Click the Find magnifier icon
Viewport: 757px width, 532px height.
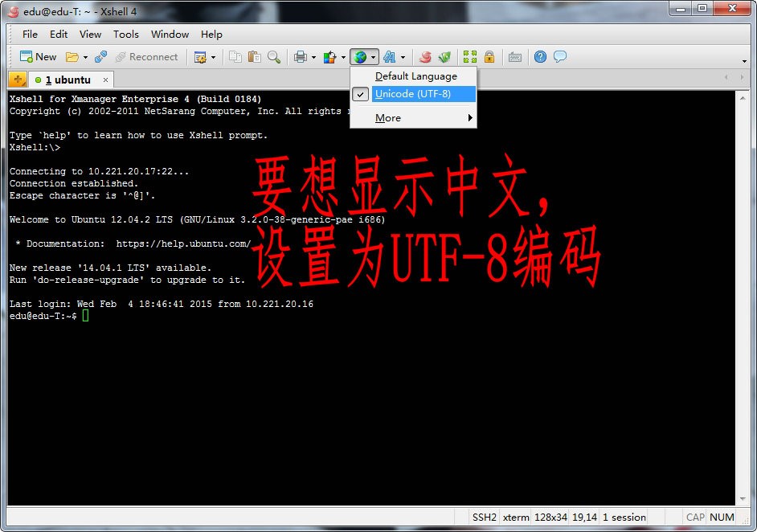coord(274,57)
